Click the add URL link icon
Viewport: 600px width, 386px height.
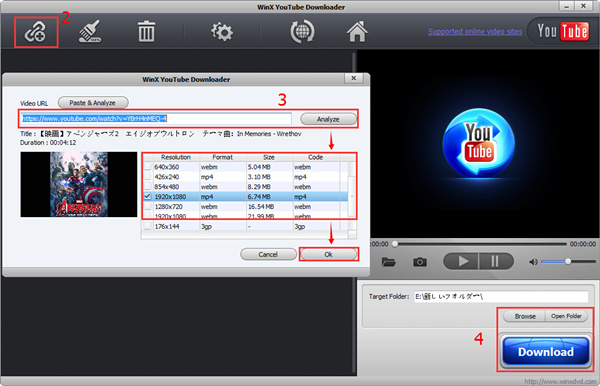(x=35, y=32)
